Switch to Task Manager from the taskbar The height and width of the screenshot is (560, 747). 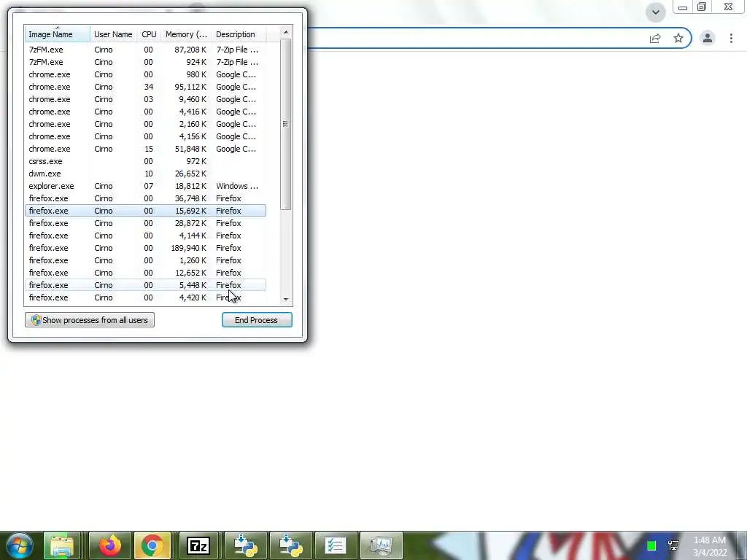381,545
